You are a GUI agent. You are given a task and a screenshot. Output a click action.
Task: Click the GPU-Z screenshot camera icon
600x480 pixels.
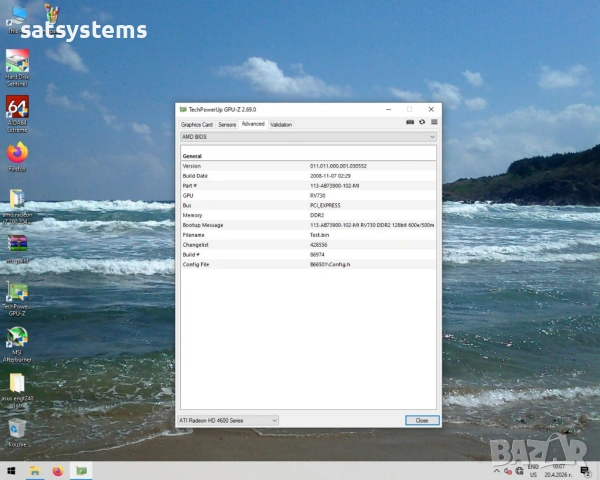pyautogui.click(x=410, y=122)
